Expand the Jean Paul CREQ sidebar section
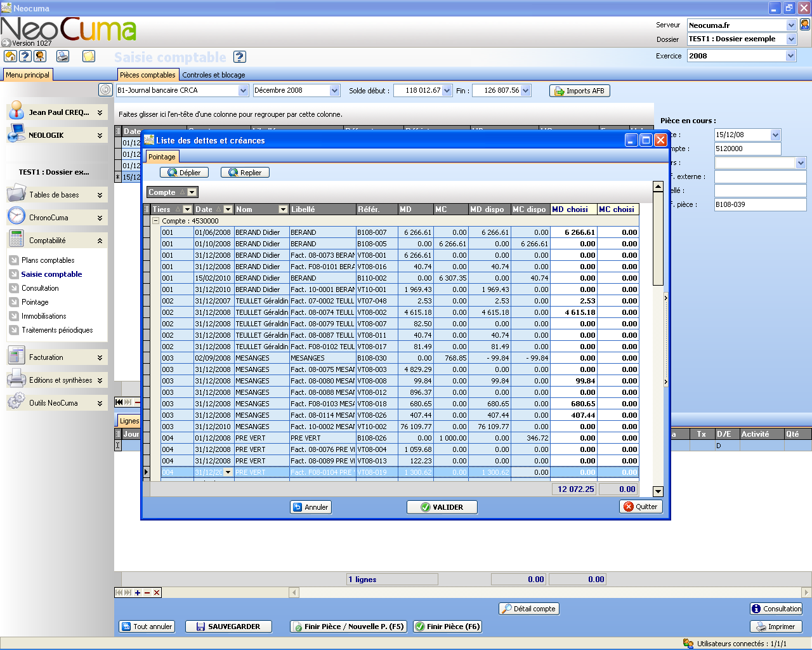812x650 pixels. [100, 112]
